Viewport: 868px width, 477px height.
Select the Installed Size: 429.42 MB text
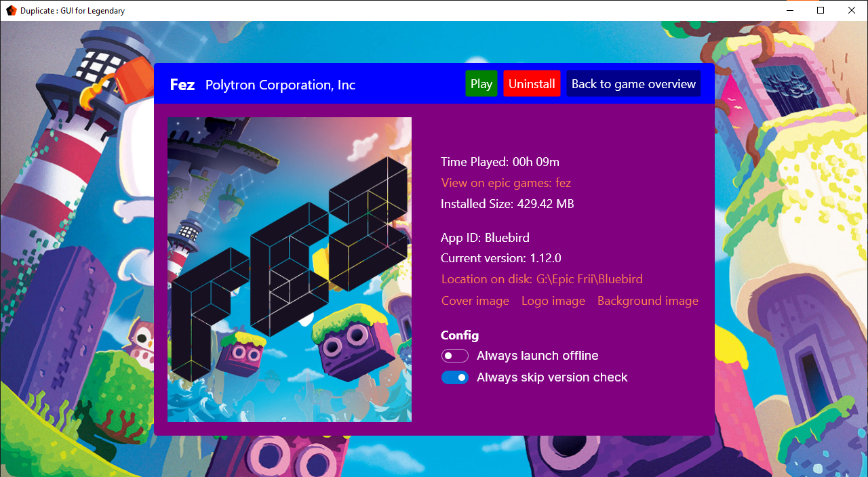[x=507, y=204]
